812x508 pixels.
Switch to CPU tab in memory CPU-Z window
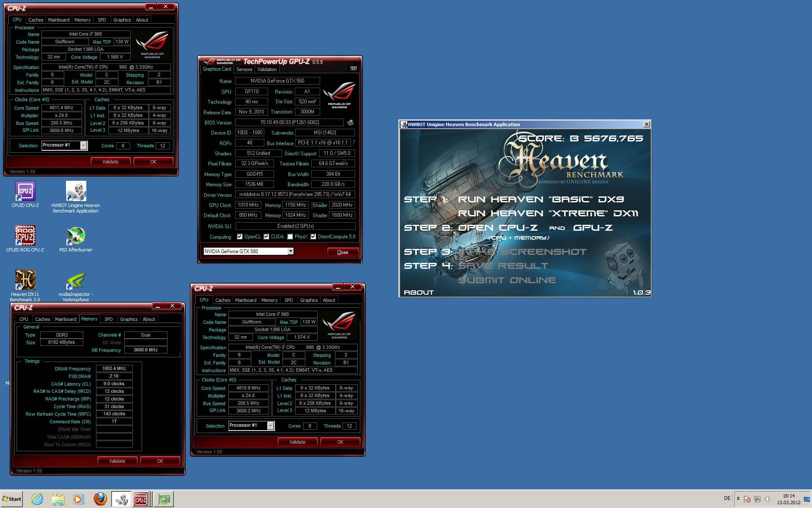[x=24, y=319]
